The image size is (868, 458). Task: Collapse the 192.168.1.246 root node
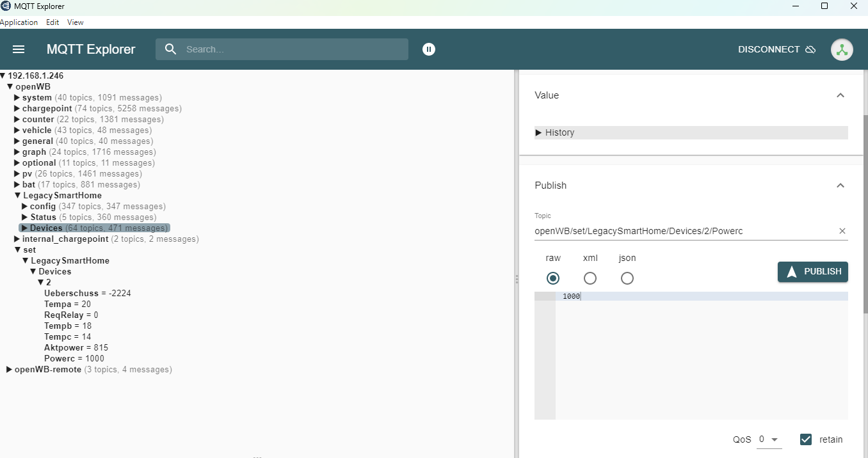3,76
